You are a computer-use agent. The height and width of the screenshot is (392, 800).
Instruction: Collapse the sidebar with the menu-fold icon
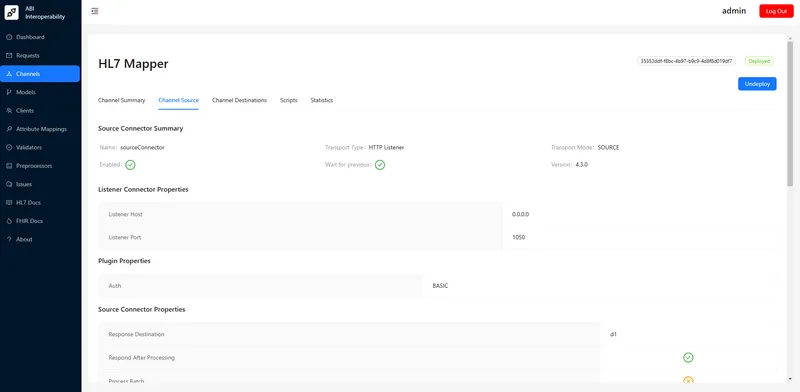tap(94, 11)
